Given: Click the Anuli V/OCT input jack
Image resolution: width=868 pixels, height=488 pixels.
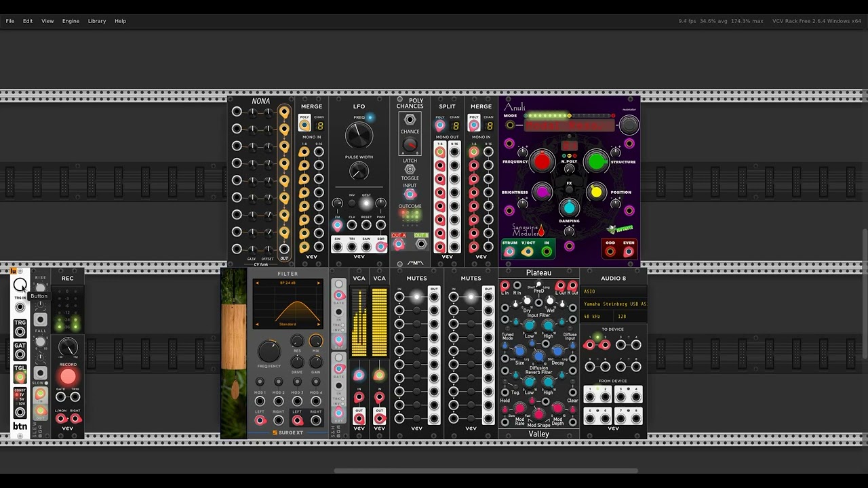Looking at the screenshot, I should [528, 252].
